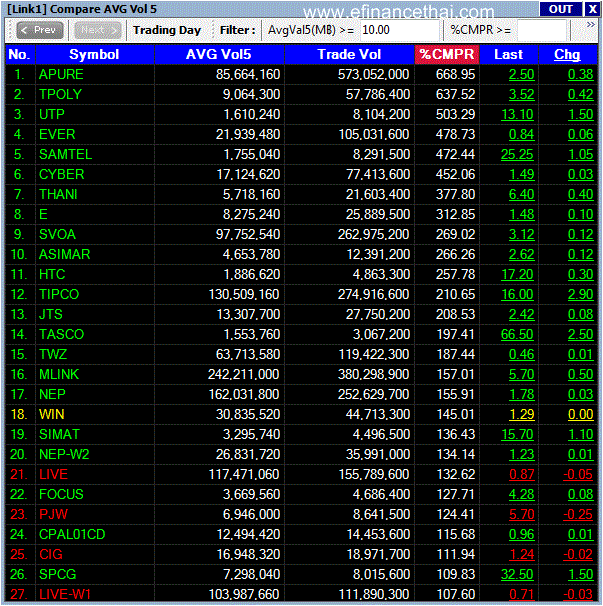Click the AvgVal5(MB) filter field with 10.00
The height and width of the screenshot is (606, 603).
point(400,30)
